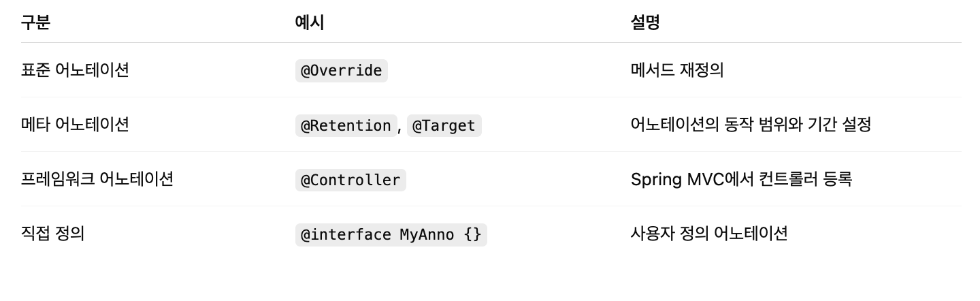The width and height of the screenshot is (980, 301).
Task: Click the @interface MyAnno {} code
Action: (x=391, y=234)
